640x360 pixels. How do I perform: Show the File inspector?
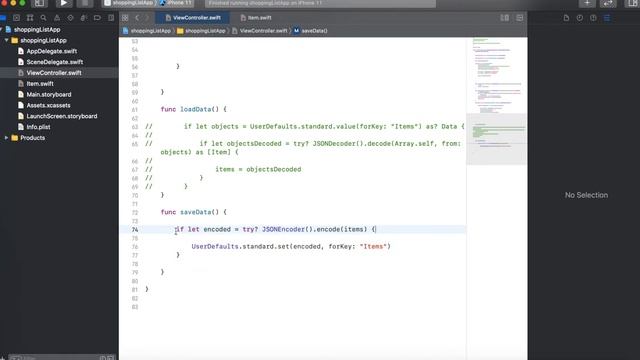[x=566, y=18]
